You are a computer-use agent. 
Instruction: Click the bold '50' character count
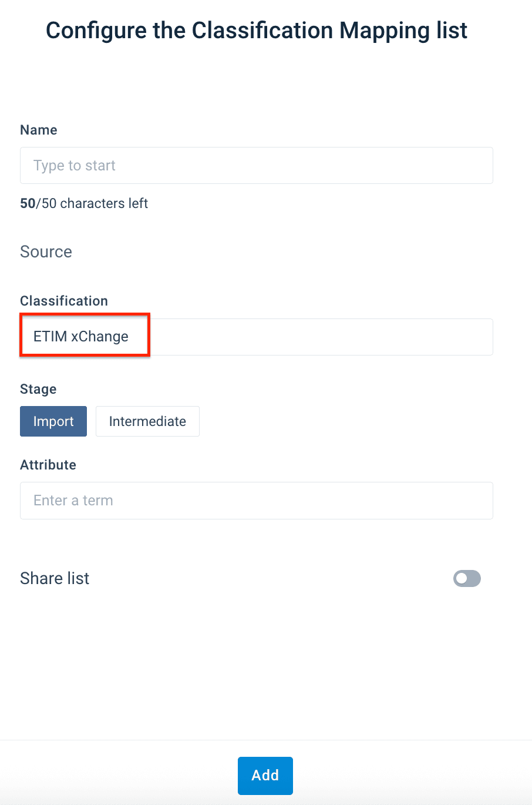28,203
